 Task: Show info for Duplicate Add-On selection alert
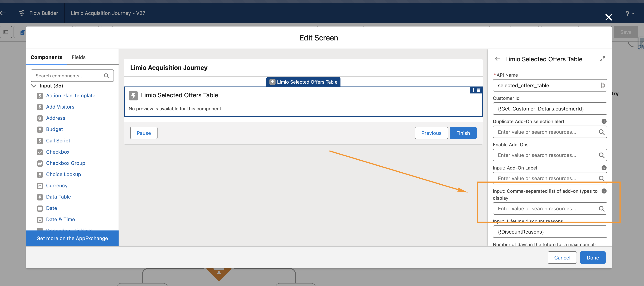[x=604, y=121]
